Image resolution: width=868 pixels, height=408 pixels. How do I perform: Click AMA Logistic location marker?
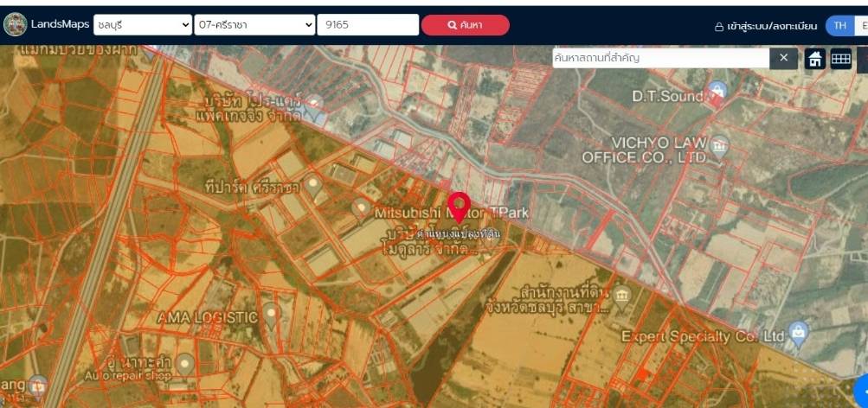tap(271, 313)
